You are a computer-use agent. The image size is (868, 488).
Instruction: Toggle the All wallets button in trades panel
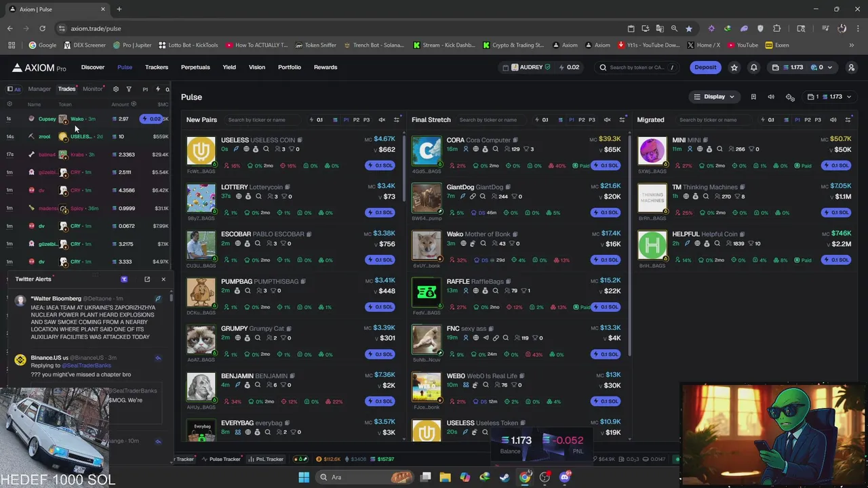click(x=14, y=89)
